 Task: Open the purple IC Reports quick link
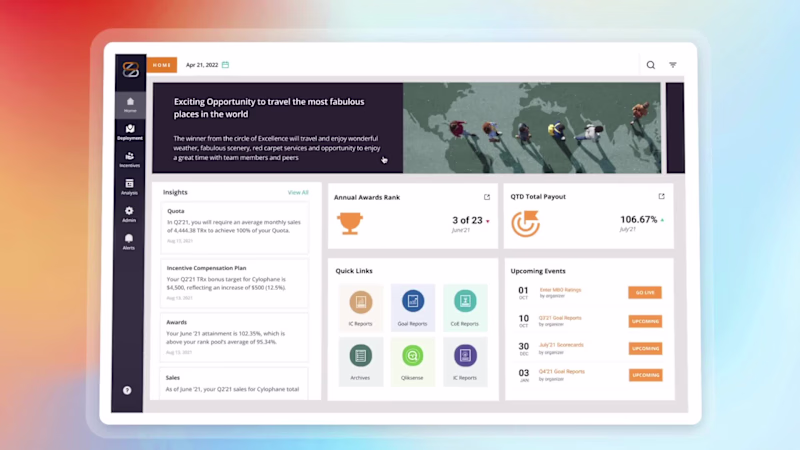(x=465, y=362)
